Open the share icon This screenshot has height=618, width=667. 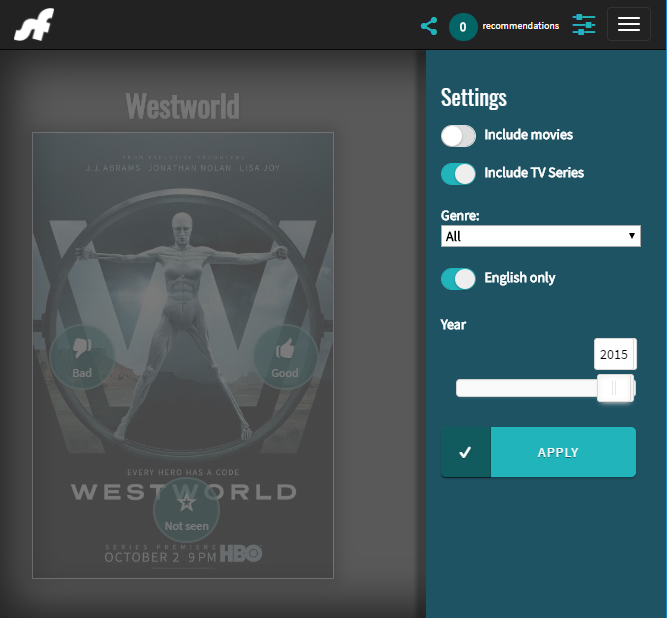(x=429, y=26)
